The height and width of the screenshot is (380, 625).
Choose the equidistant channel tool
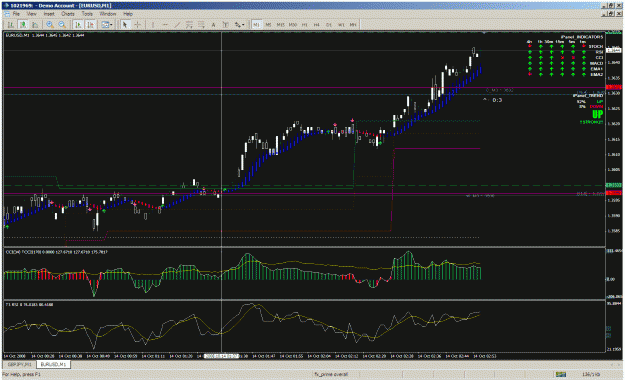click(189, 25)
